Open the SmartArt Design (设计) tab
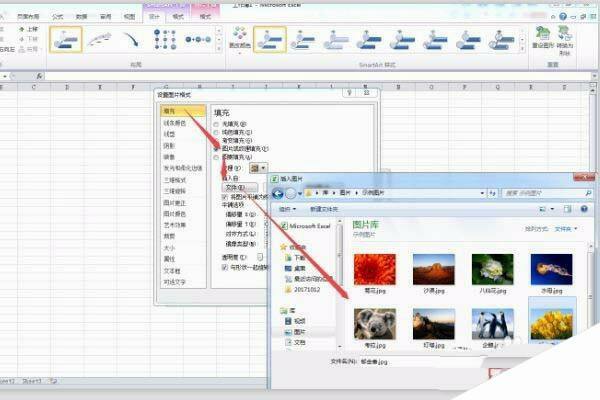Screen dimensions: 600x400 154,16
